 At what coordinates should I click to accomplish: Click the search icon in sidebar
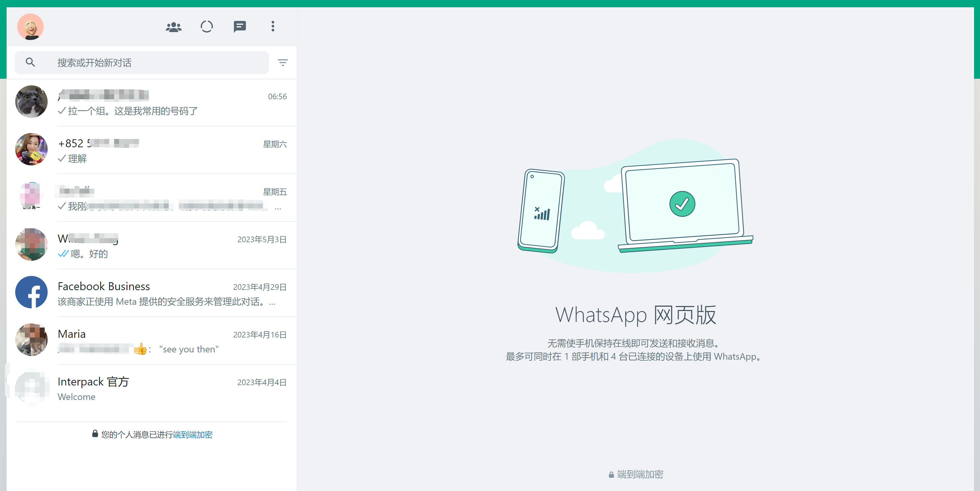pyautogui.click(x=29, y=62)
